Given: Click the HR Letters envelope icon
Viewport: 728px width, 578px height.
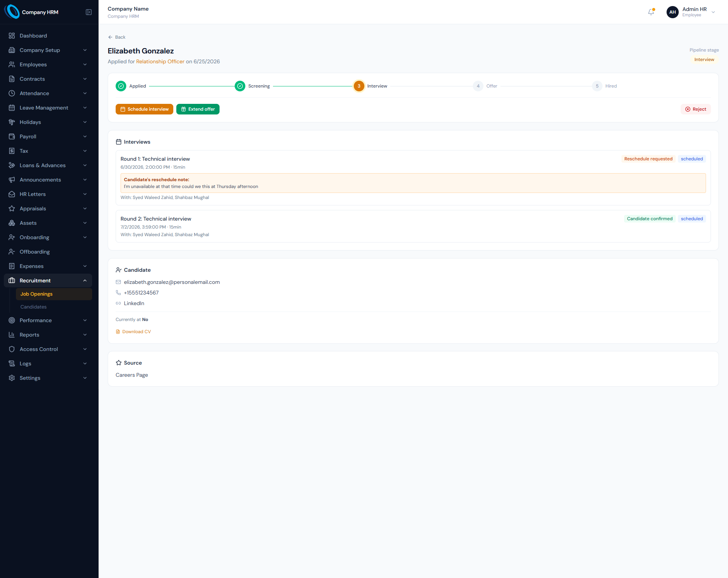Looking at the screenshot, I should point(12,194).
